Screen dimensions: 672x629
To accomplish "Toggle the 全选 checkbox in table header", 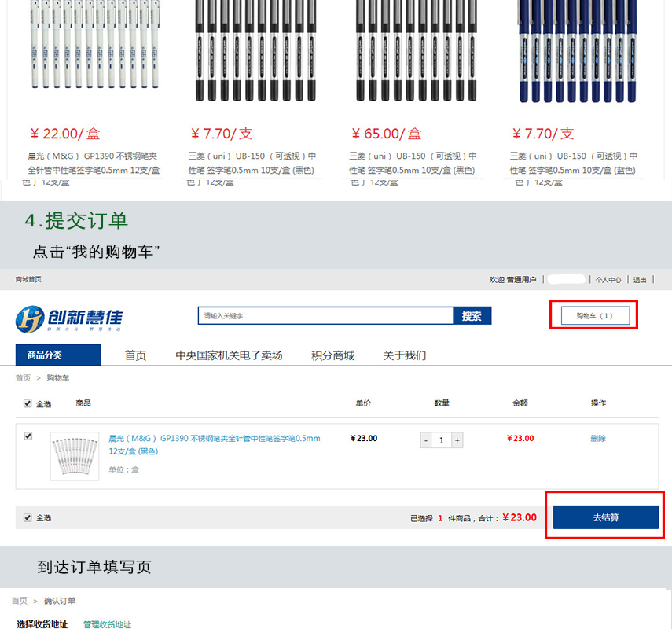I will 28,403.
